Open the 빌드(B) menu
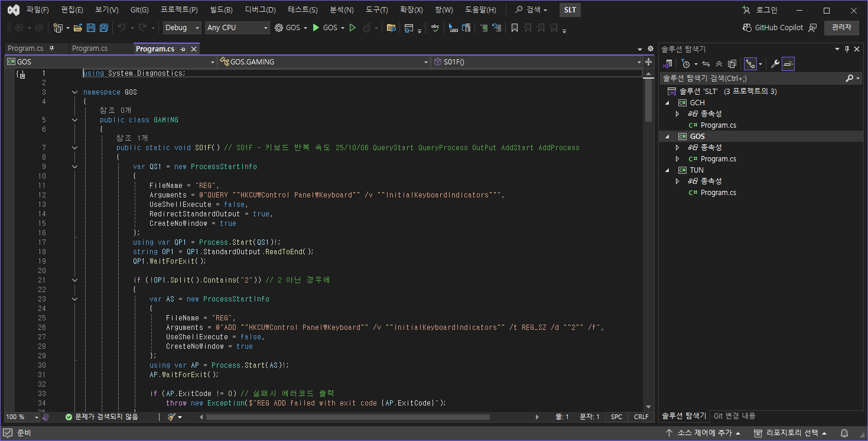This screenshot has width=868, height=441. 221,10
